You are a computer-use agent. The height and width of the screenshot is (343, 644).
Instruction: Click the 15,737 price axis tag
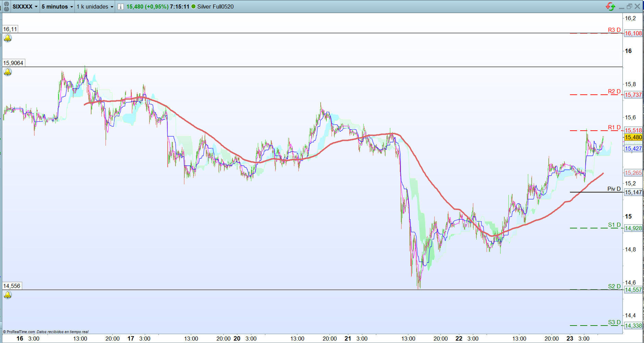(633, 95)
